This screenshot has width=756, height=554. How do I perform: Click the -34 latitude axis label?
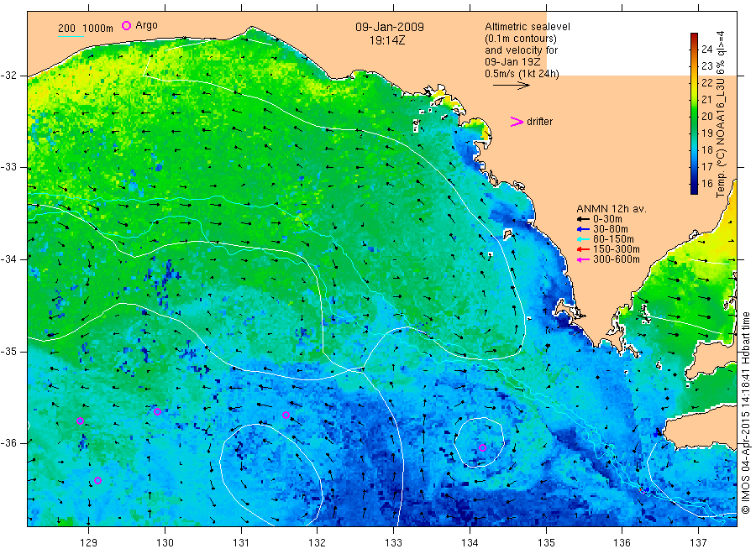tap(8, 259)
